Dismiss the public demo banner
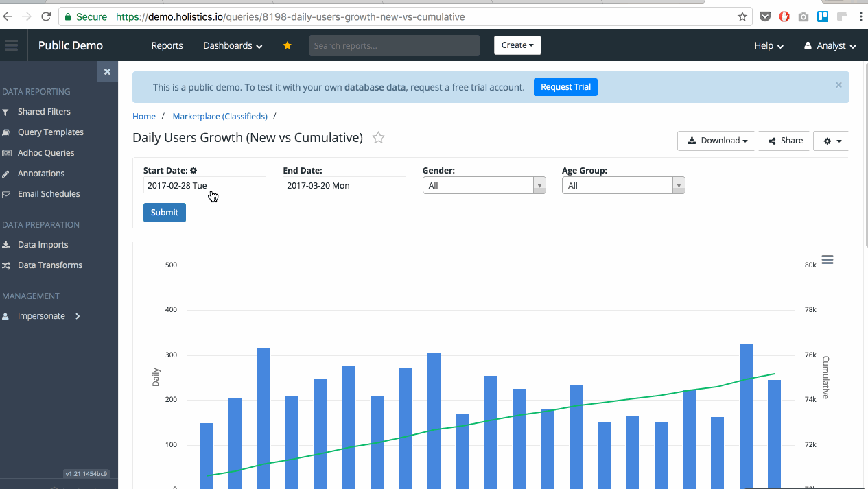This screenshot has width=868, height=489. coord(838,86)
